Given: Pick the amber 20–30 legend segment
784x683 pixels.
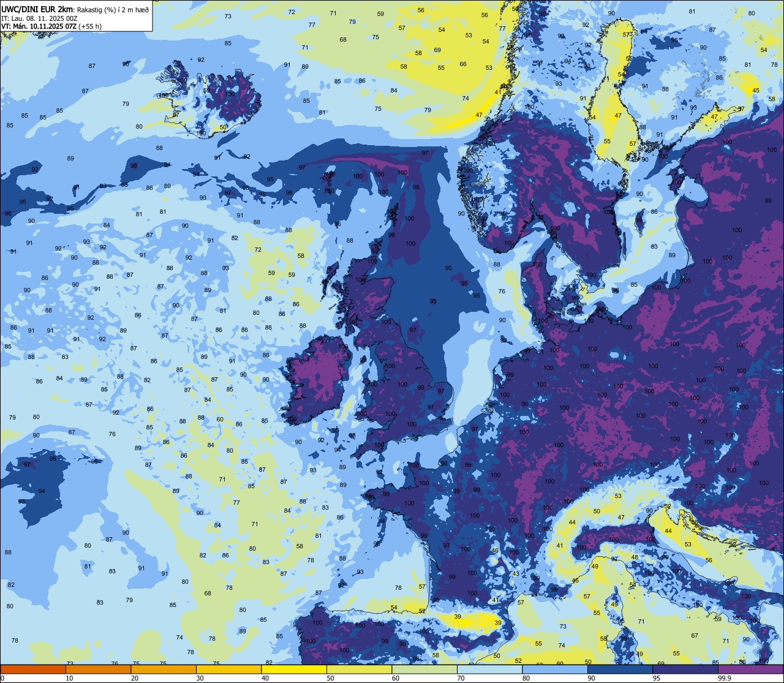Looking at the screenshot, I should click(163, 669).
